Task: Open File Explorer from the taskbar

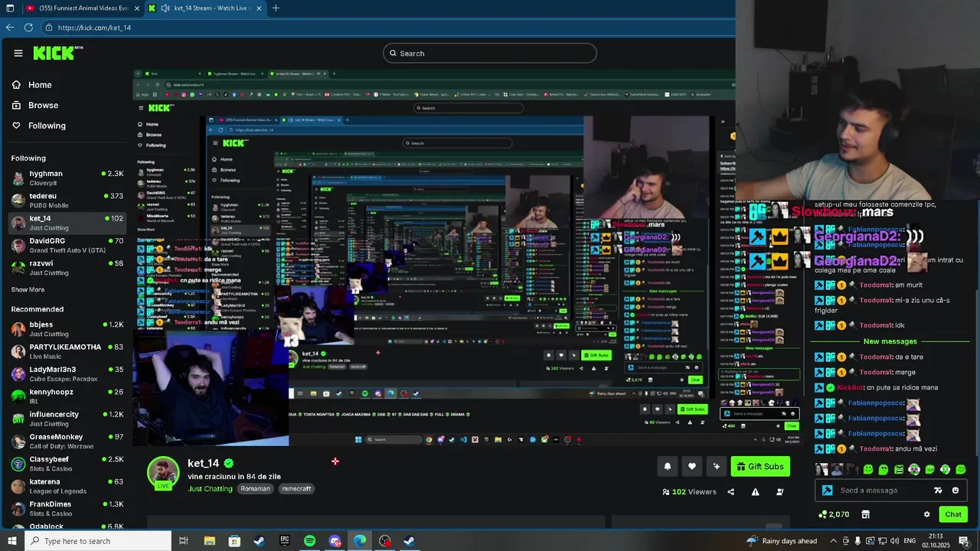Action: pos(209,541)
